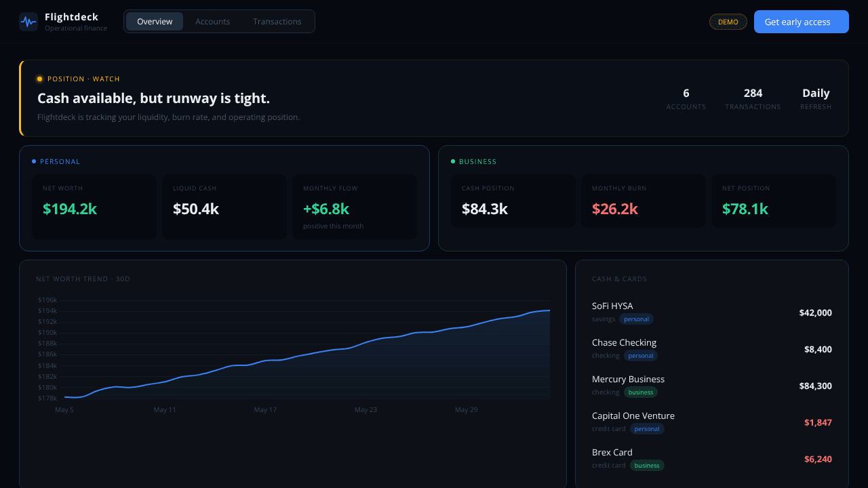Click the $6,240 credit card balance
This screenshot has width=868, height=488.
click(x=818, y=459)
